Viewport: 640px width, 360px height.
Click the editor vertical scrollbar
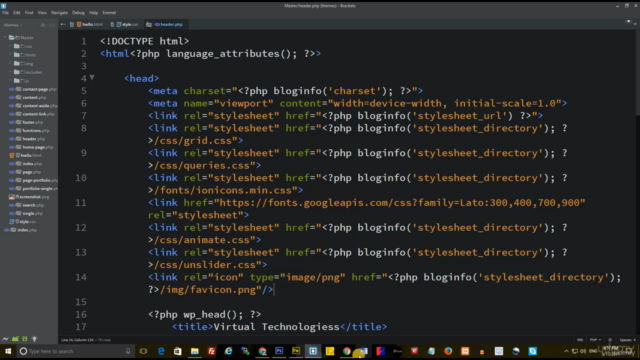click(x=638, y=73)
